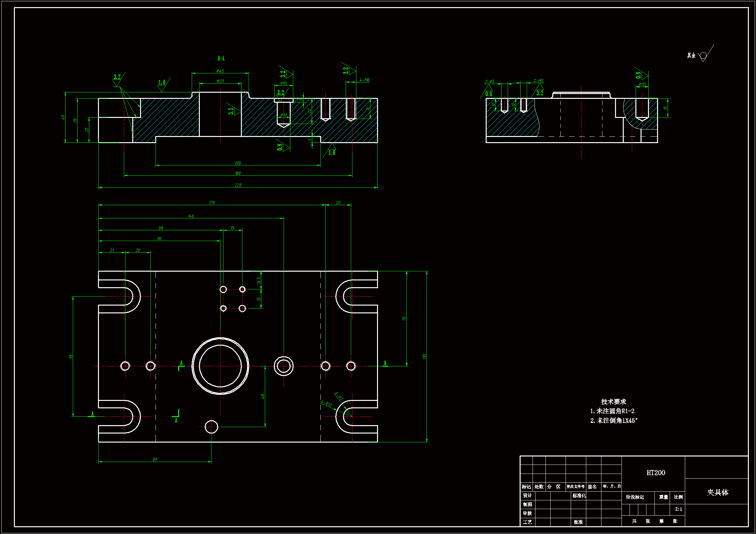Click the note 未注倒角1X45°
Viewport: 756px width, 534px height.
(x=614, y=421)
